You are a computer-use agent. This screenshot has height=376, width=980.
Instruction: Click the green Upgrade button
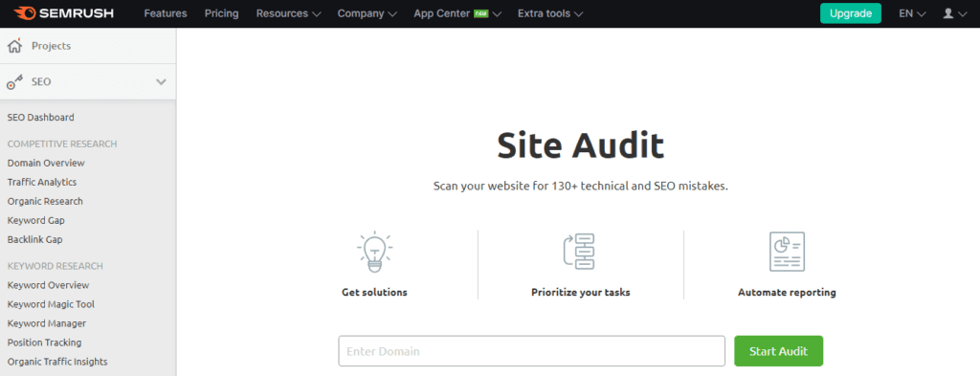(x=851, y=13)
